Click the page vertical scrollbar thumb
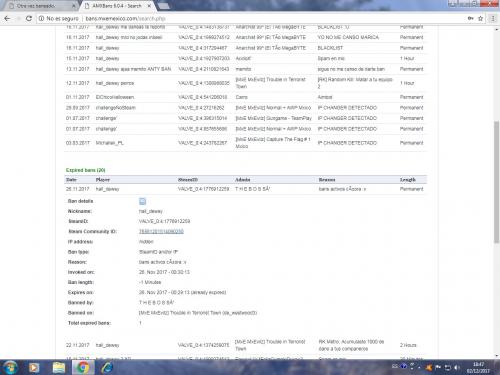The image size is (500, 375). tap(496, 182)
